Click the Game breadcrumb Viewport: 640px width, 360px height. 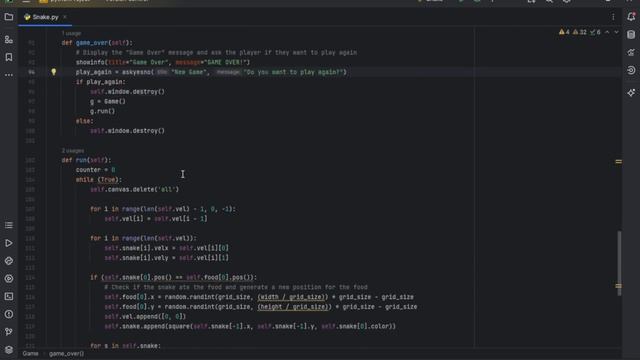[30, 353]
